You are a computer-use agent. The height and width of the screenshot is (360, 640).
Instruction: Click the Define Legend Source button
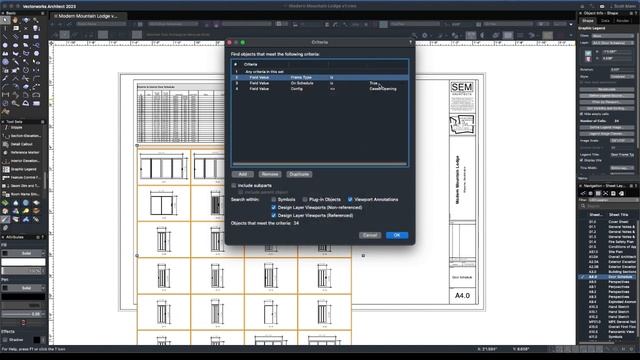[x=607, y=96]
